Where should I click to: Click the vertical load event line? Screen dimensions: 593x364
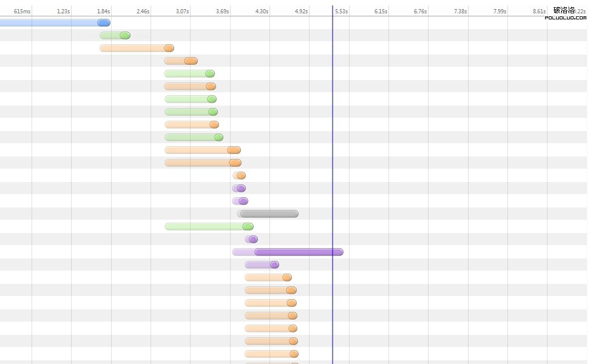pos(333,184)
